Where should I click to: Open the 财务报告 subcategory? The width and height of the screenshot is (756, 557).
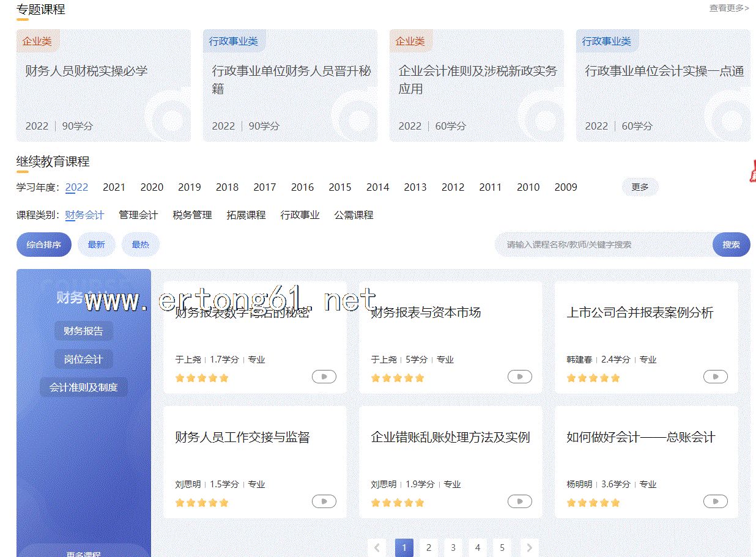(83, 331)
